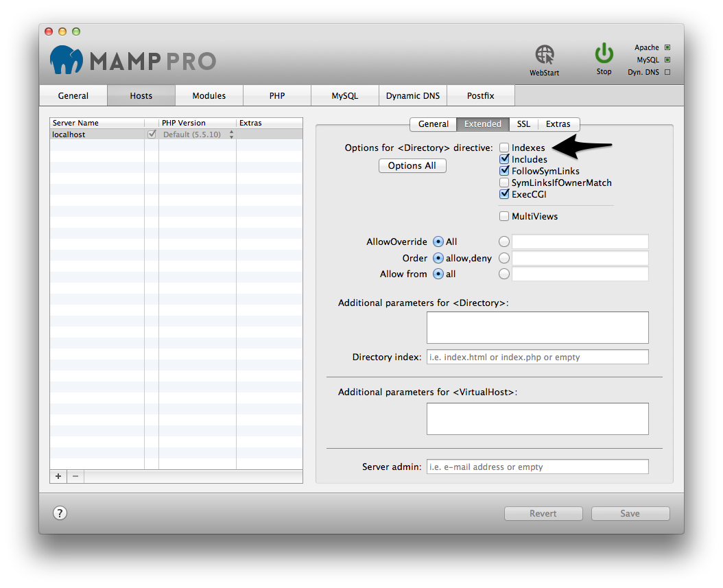Disable the Includes option

(504, 158)
